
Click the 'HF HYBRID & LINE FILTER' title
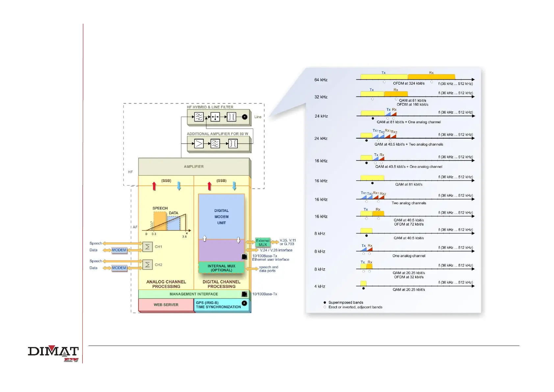[x=210, y=107]
